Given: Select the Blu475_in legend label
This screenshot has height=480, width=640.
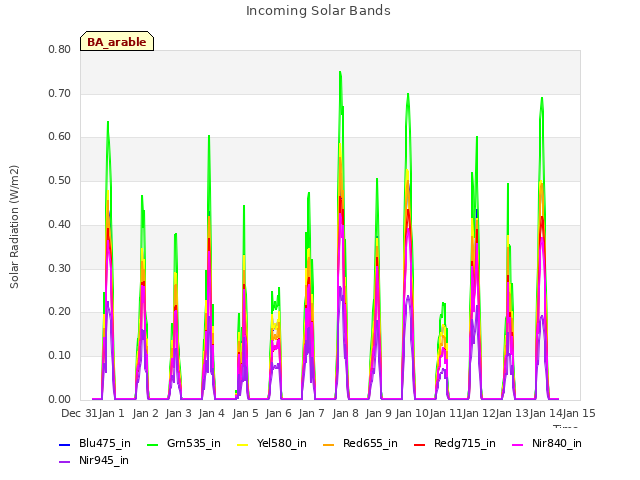Looking at the screenshot, I should coord(105,443).
